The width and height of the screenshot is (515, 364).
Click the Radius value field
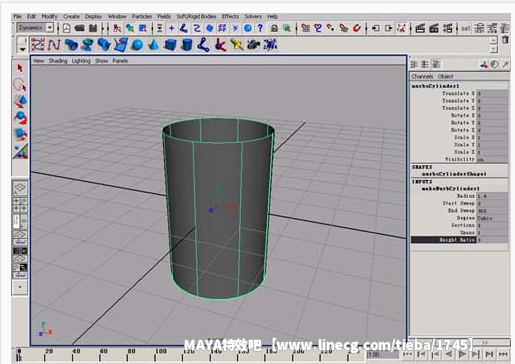492,196
